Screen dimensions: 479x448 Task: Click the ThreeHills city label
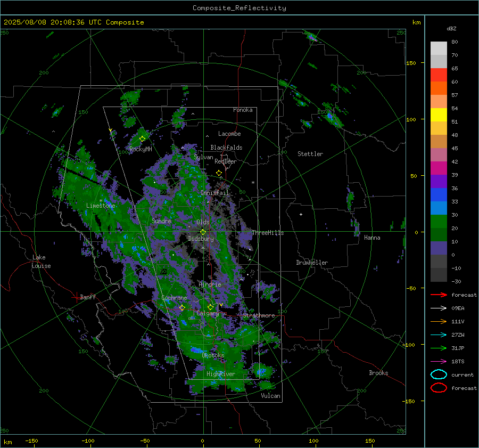tap(268, 233)
